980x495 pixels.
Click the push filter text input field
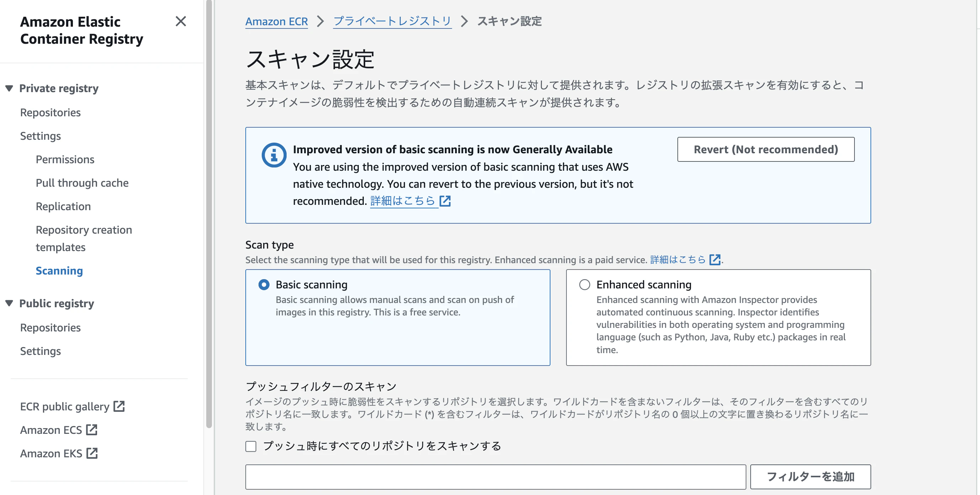[x=495, y=477]
